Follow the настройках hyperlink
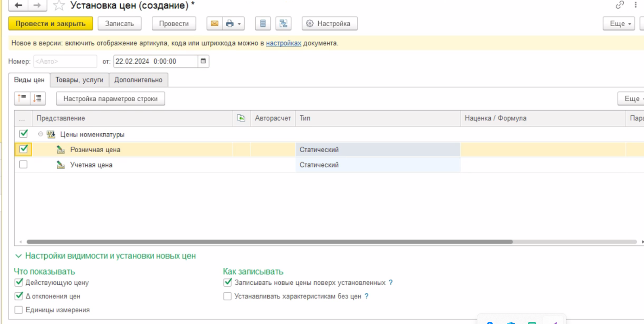 283,43
